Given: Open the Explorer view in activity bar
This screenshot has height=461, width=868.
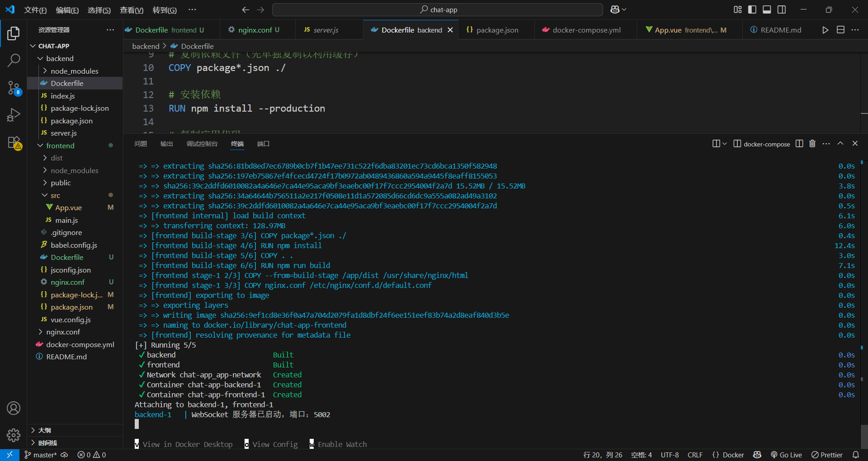Looking at the screenshot, I should tap(14, 33).
